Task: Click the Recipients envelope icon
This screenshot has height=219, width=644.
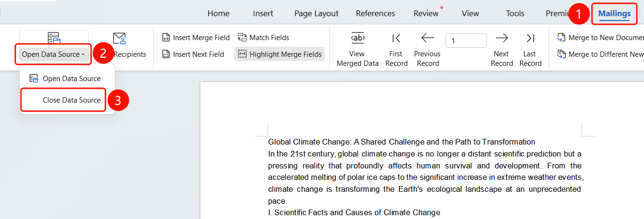Action: (119, 39)
